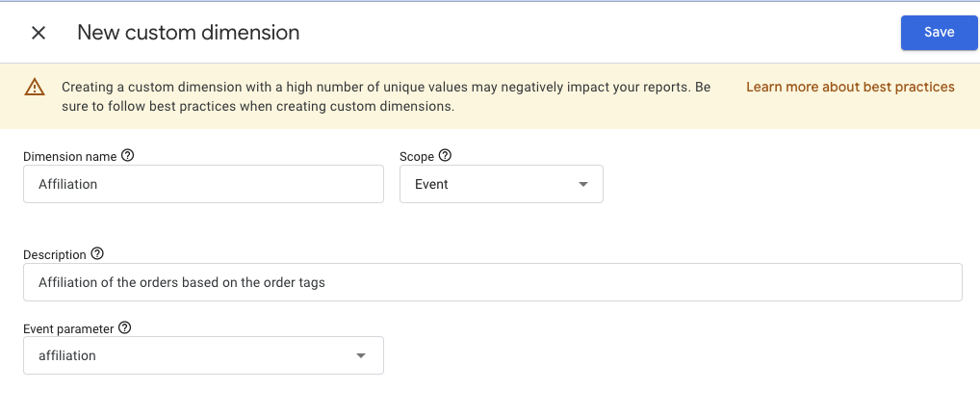Open help icon beside Event parameter
Screen dimensions: 980x417
pos(124,328)
